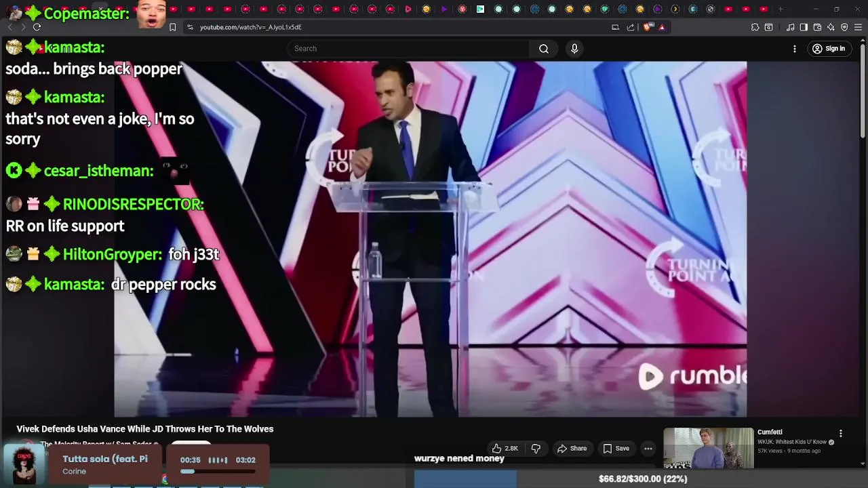Toggle the browser sidebar panel icon
The width and height of the screenshot is (868, 488).
pyautogui.click(x=804, y=27)
